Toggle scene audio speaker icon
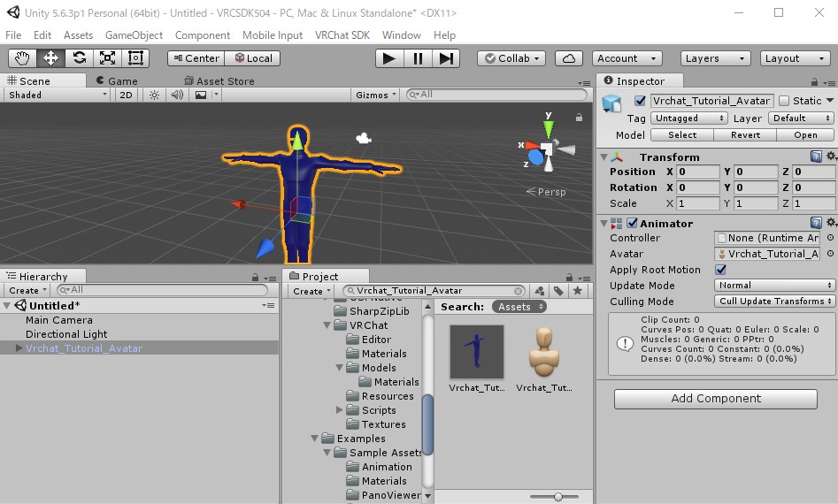This screenshot has width=838, height=504. (177, 95)
